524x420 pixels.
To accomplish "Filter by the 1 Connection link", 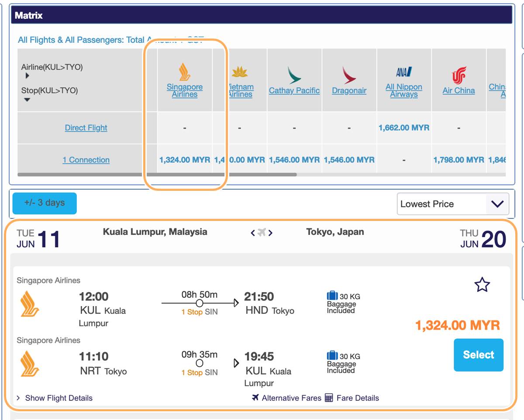I will click(86, 160).
